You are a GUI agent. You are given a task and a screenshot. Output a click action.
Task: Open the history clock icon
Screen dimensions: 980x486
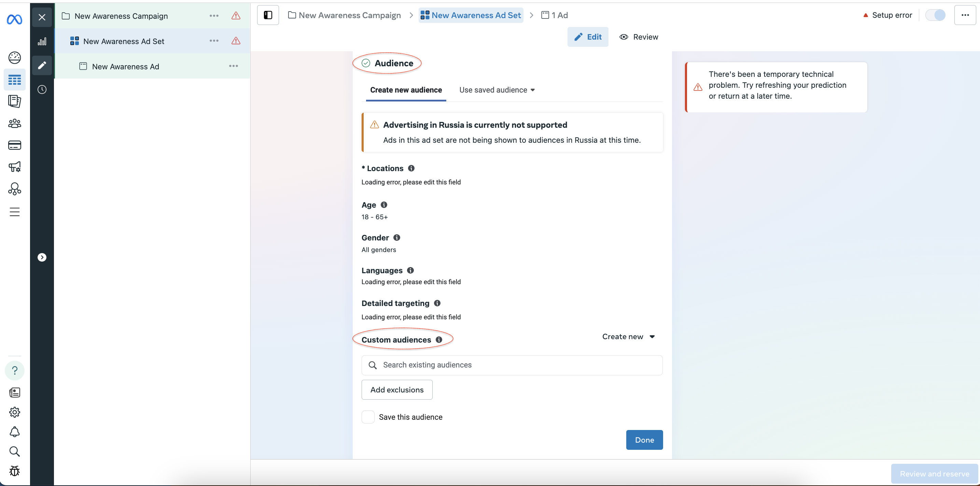42,89
